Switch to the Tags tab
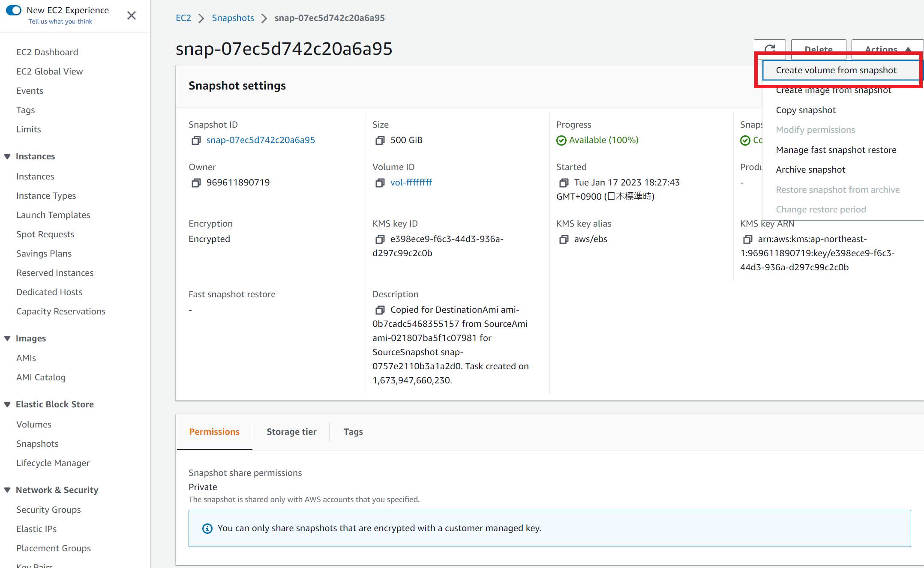 (353, 432)
